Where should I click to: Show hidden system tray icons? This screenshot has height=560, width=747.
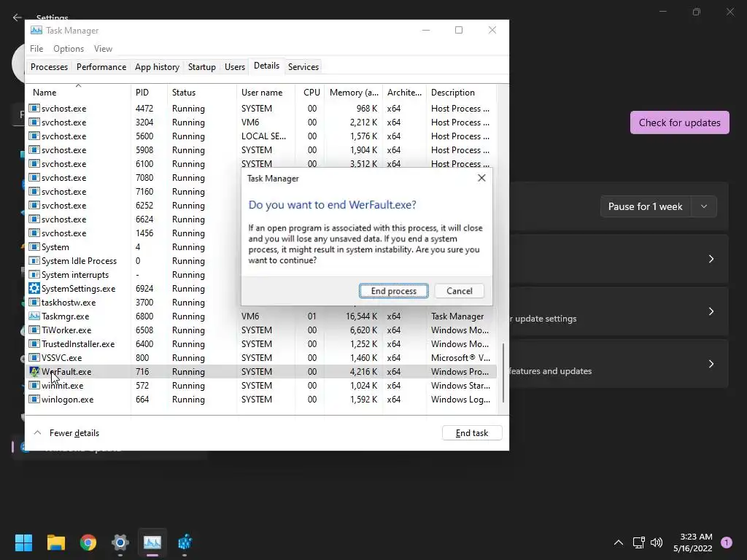click(x=619, y=542)
